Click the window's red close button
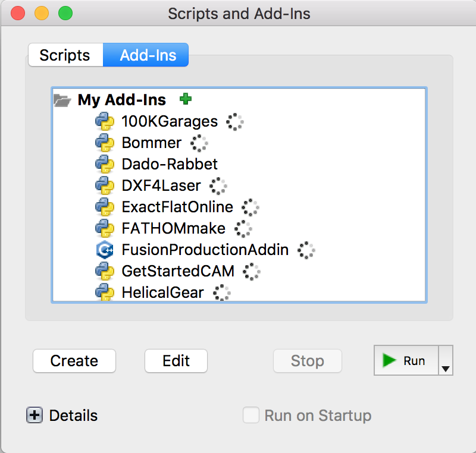Screen dimensions: 476x453 [x=18, y=13]
